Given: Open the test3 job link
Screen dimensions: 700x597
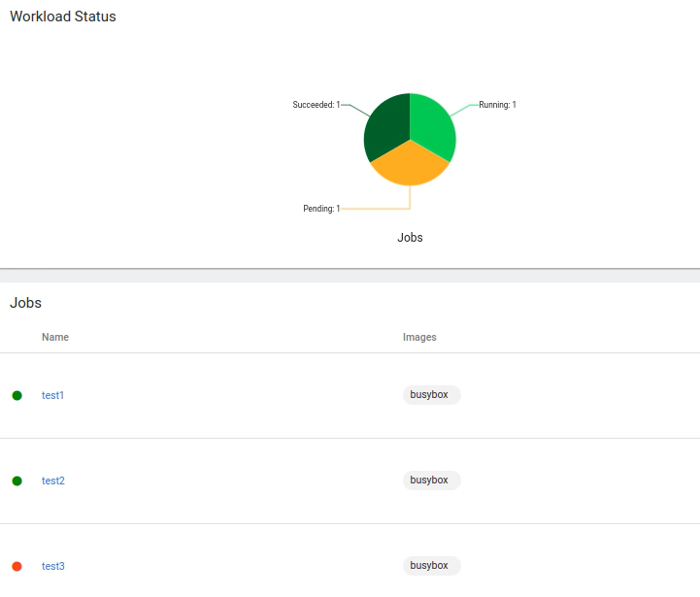Looking at the screenshot, I should [x=52, y=566].
